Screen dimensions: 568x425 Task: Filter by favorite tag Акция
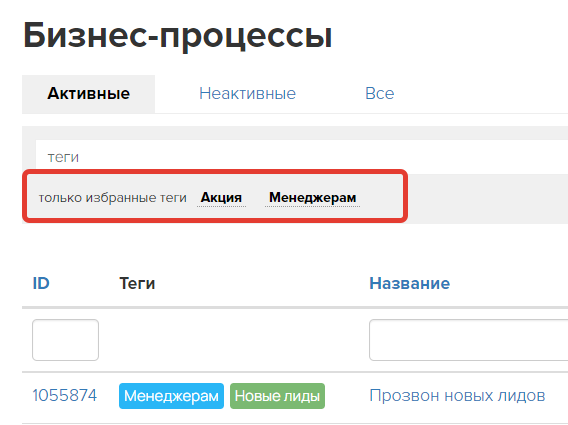click(221, 198)
